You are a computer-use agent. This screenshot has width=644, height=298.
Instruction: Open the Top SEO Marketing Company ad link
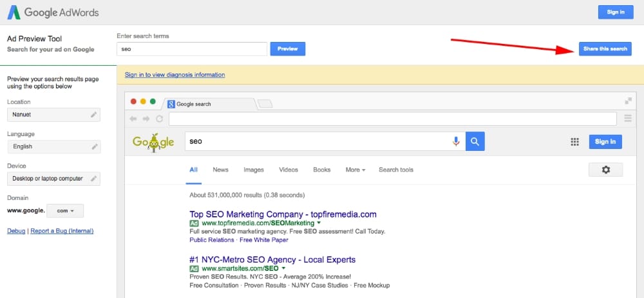pyautogui.click(x=283, y=214)
